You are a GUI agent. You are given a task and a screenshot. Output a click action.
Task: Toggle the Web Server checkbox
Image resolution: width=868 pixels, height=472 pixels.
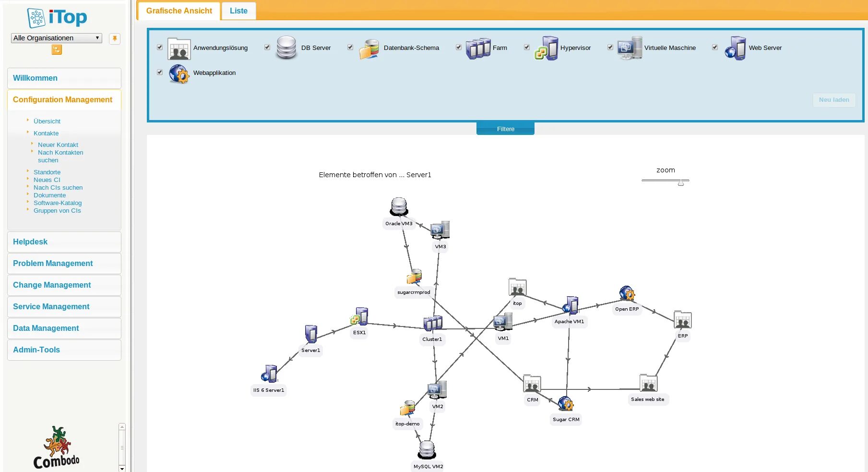[715, 47]
